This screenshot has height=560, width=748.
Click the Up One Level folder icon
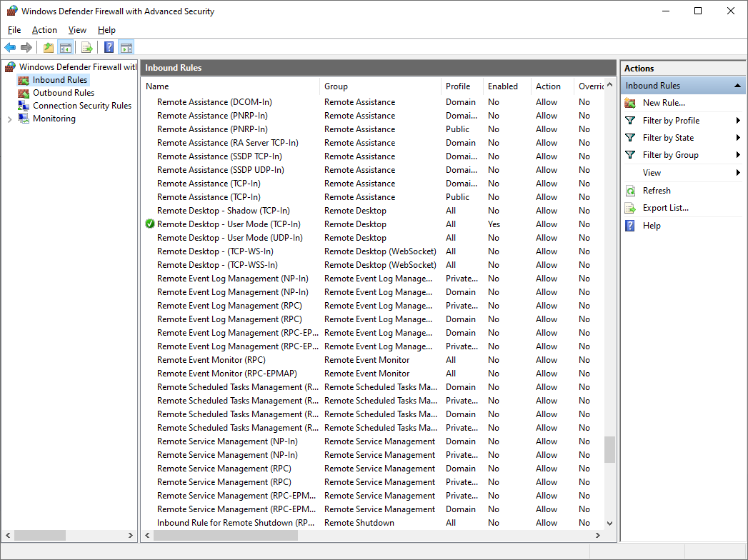coord(48,48)
